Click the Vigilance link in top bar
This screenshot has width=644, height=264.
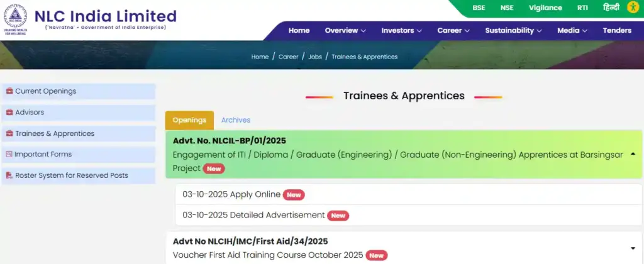pos(545,8)
